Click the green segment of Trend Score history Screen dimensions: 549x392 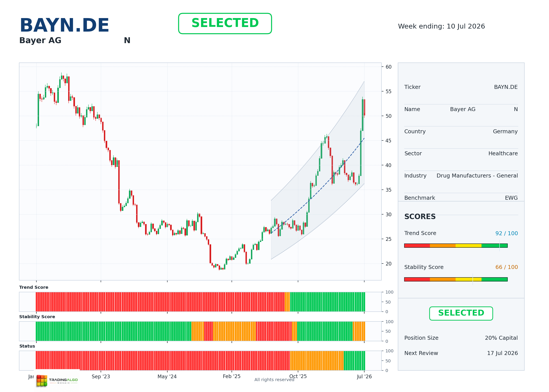point(327,302)
